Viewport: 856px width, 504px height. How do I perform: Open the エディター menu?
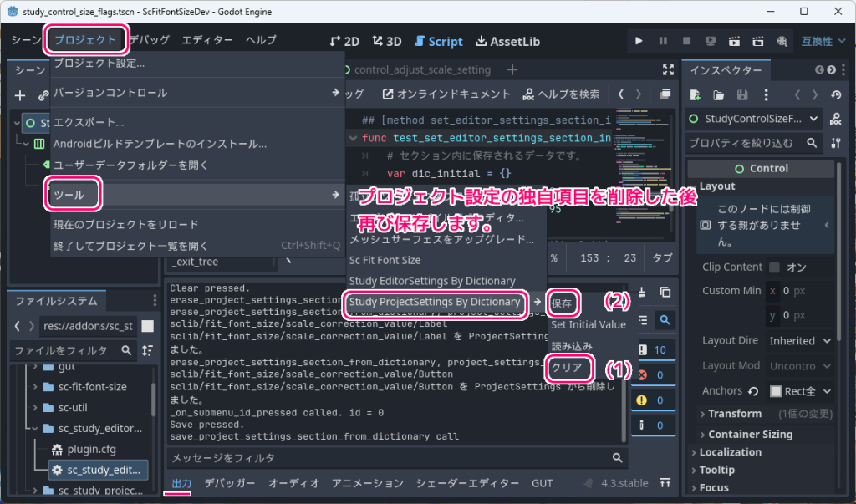tap(209, 40)
